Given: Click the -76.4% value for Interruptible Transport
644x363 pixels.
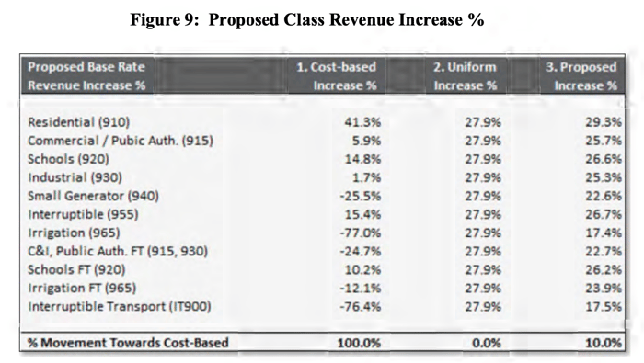Looking at the screenshot, I should 361,307.
